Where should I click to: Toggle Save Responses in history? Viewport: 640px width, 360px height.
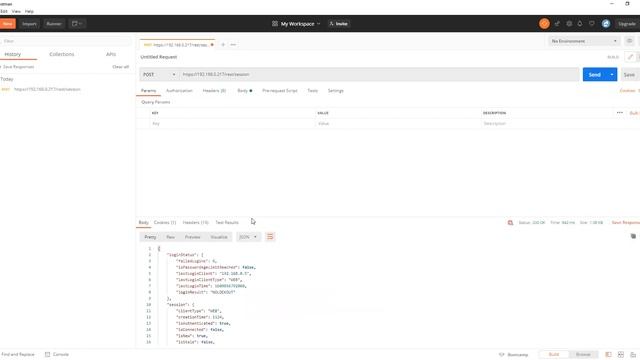click(x=18, y=67)
